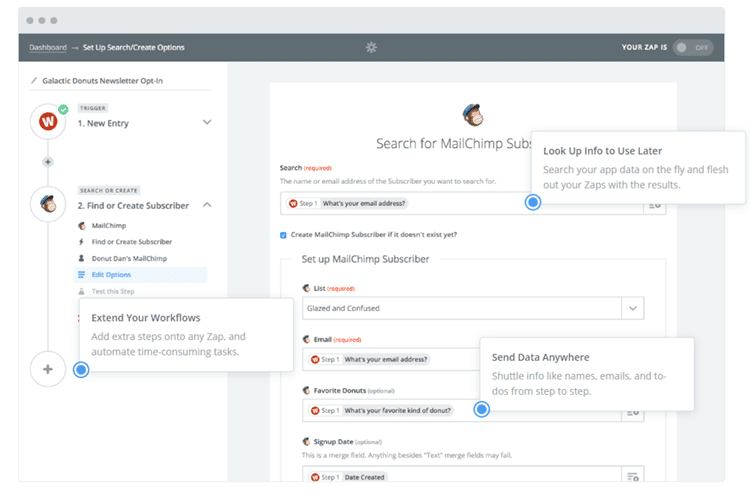Click the Galactic Donuts Newsletter Opt-In title

102,81
